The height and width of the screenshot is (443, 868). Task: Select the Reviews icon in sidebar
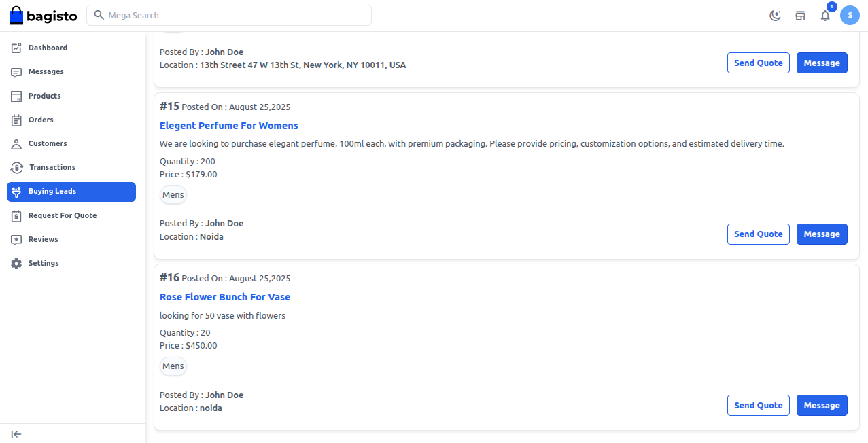pyautogui.click(x=16, y=239)
